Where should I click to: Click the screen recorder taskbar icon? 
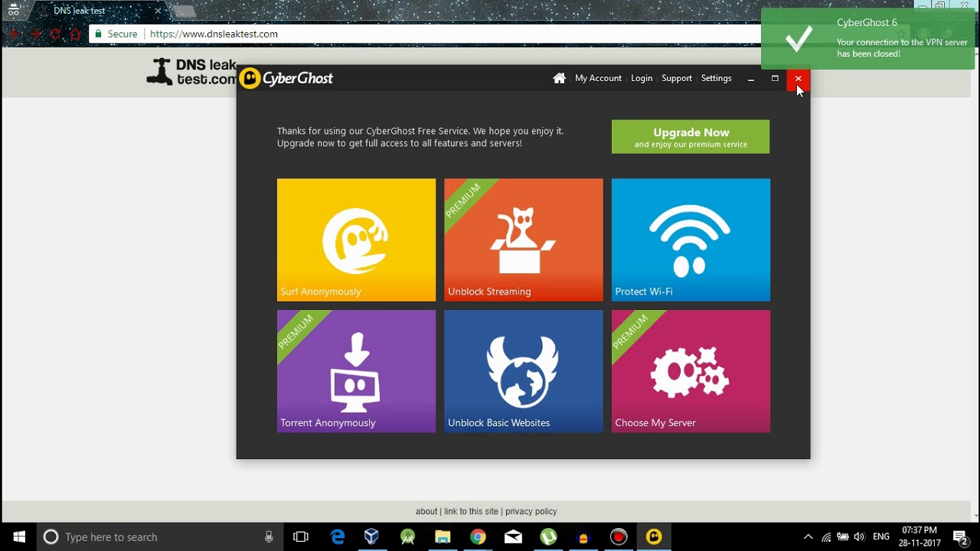point(619,537)
